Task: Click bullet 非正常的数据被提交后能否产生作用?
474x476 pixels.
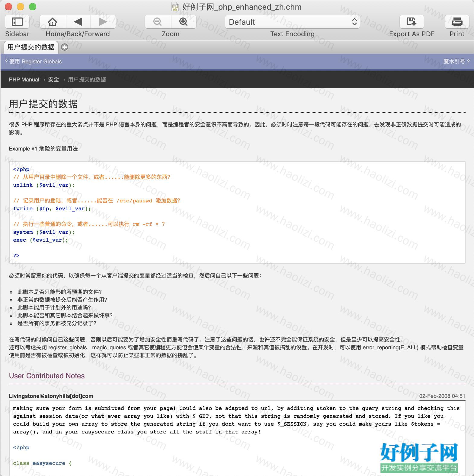Action: pyautogui.click(x=62, y=300)
